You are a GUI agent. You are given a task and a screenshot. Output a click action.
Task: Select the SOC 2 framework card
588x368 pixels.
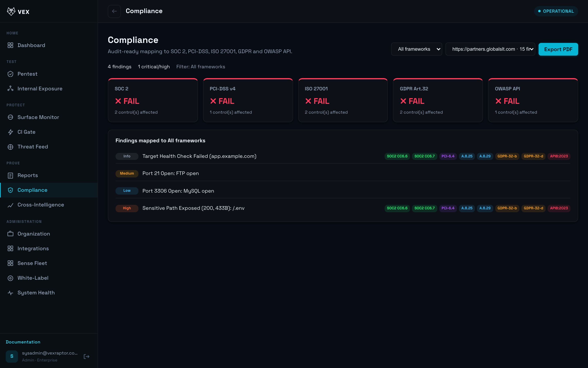click(x=153, y=100)
